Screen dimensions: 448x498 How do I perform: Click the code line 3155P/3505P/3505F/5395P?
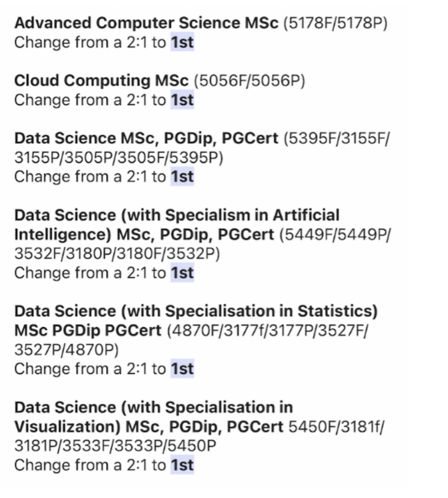[119, 157]
